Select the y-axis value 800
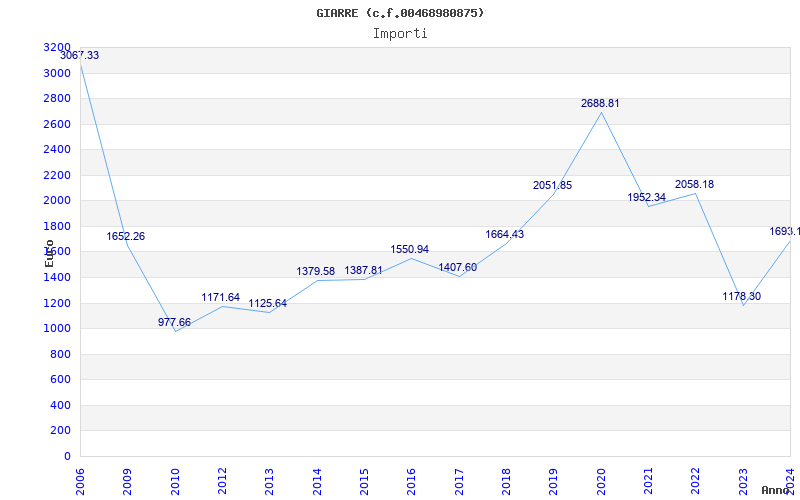 coord(61,354)
